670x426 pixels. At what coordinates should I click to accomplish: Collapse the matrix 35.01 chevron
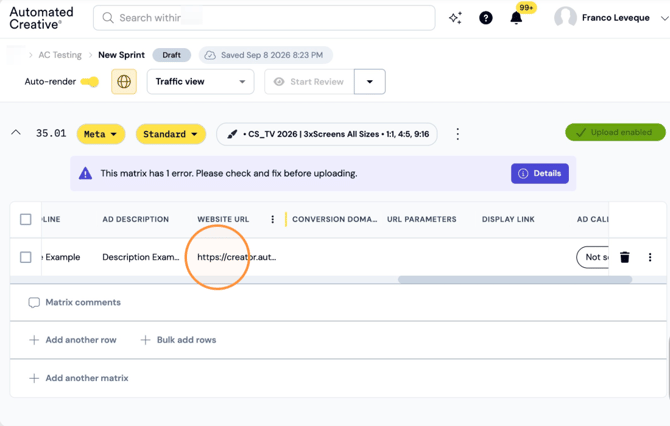(16, 132)
